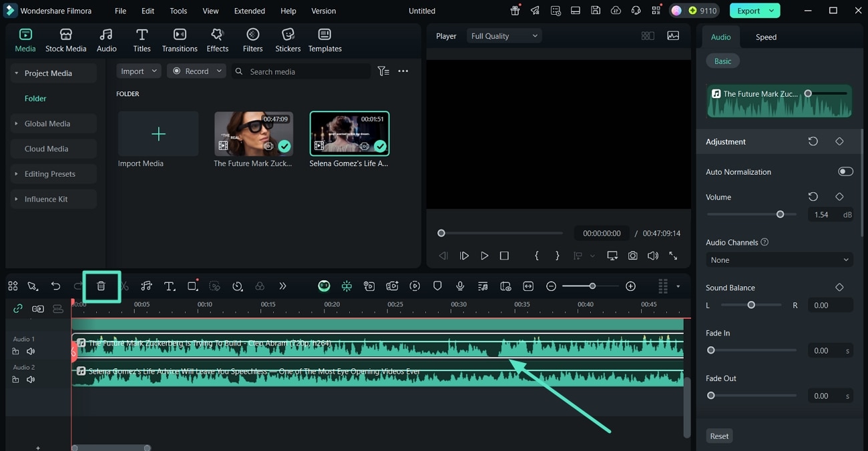
Task: Add Volume keyframe diamond
Action: pos(839,197)
